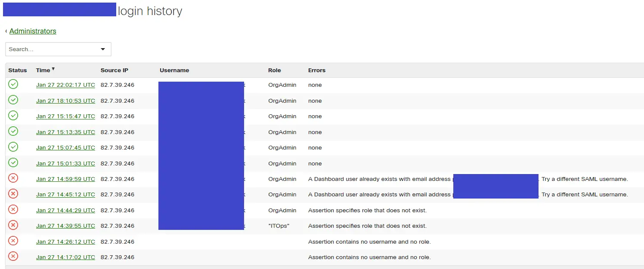The height and width of the screenshot is (269, 644).
Task: Open the Jan 27 14:26:12 UTC login entry
Action: [65, 241]
